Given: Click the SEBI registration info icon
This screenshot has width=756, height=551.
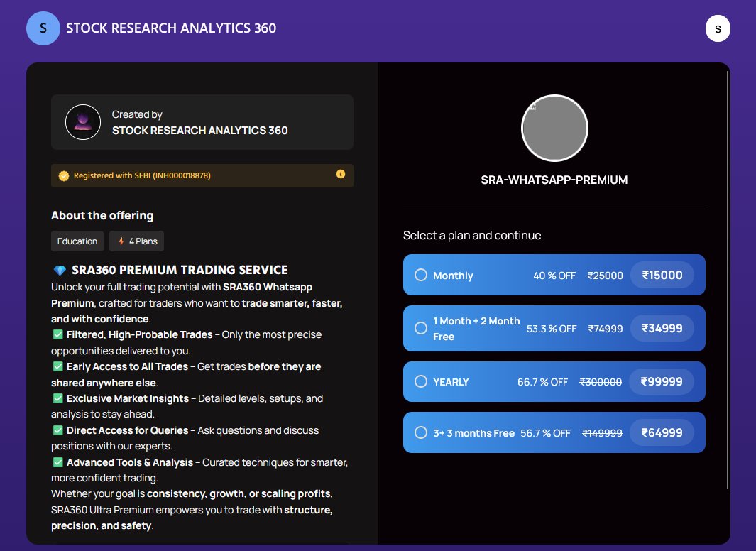Looking at the screenshot, I should [341, 174].
